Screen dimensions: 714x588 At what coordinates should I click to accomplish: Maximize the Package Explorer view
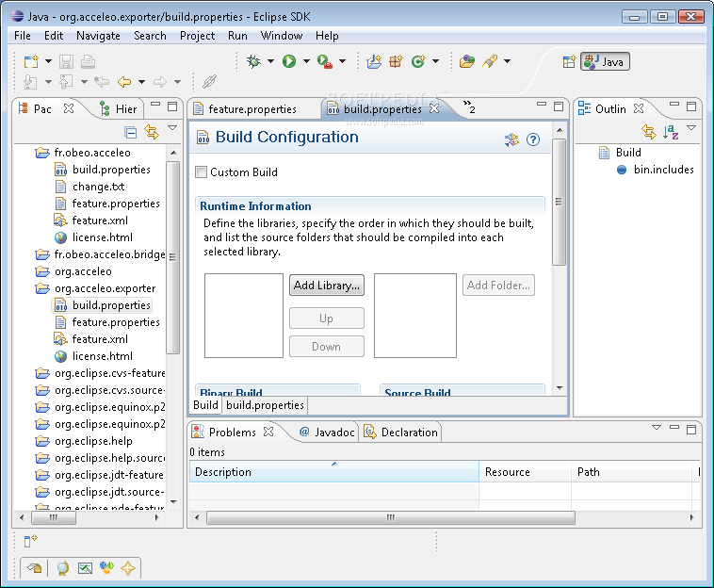172,106
